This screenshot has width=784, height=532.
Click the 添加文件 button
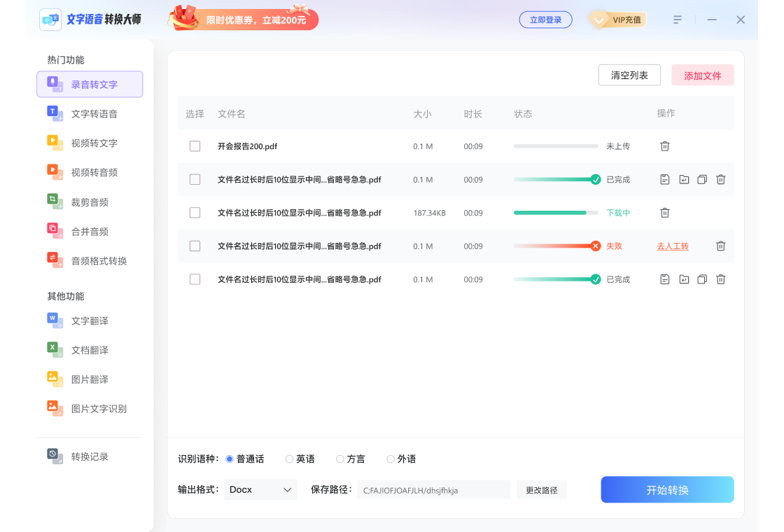702,76
